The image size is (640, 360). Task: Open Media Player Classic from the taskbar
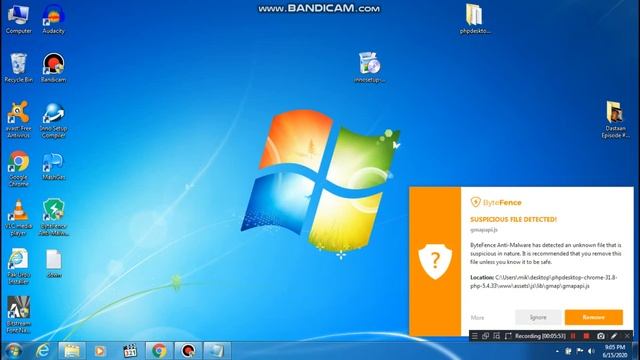(130, 351)
